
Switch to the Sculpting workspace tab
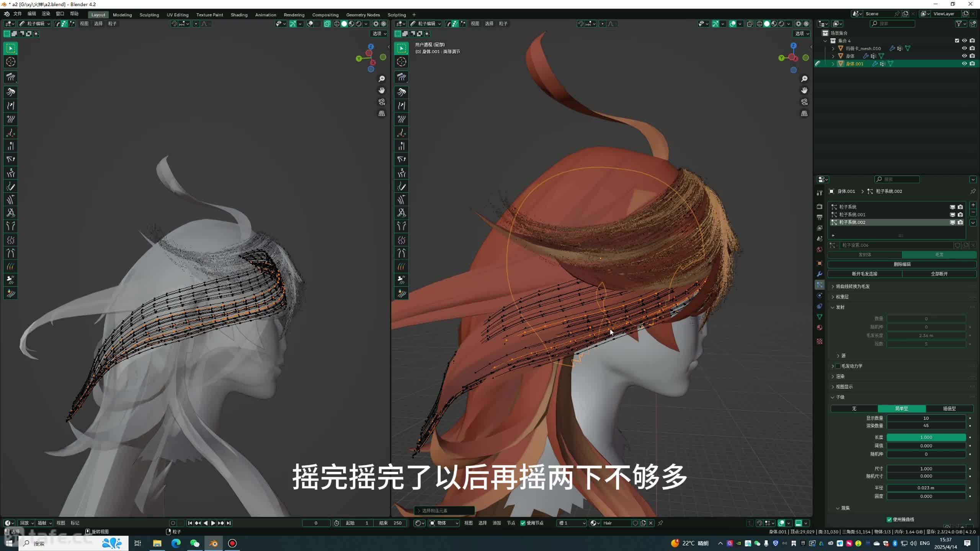[x=149, y=15]
